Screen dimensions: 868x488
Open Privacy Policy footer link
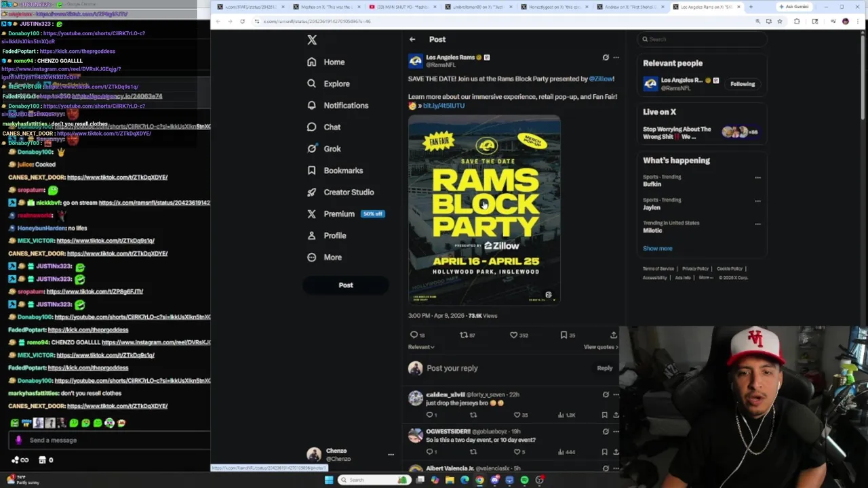[695, 268]
